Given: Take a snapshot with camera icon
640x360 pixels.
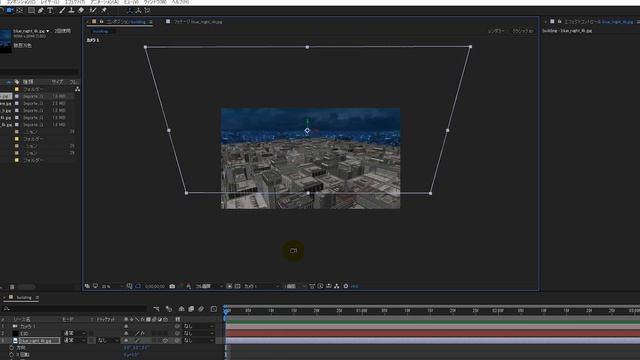Looking at the screenshot, I should pyautogui.click(x=172, y=286).
